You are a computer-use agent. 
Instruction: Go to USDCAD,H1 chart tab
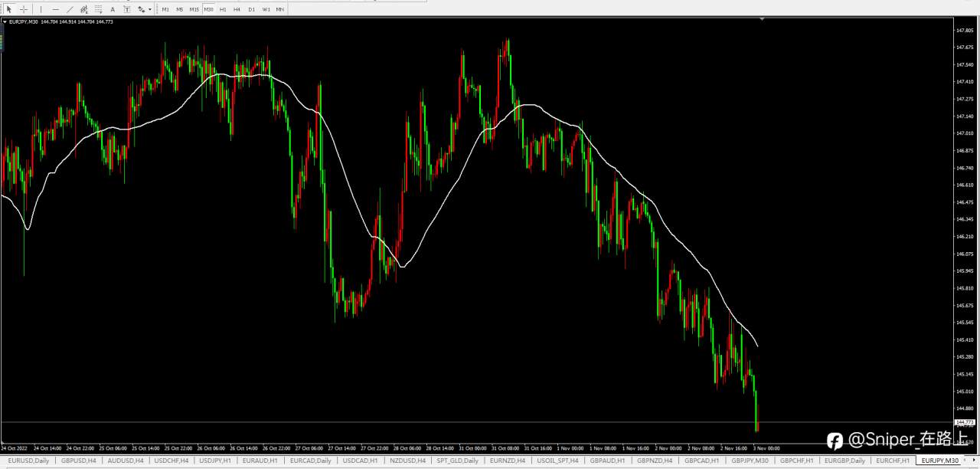360,461
